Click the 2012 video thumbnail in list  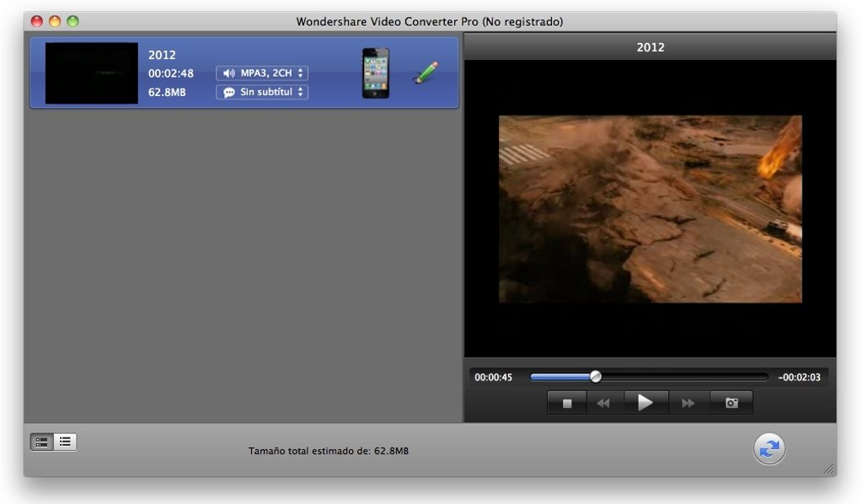tap(91, 73)
